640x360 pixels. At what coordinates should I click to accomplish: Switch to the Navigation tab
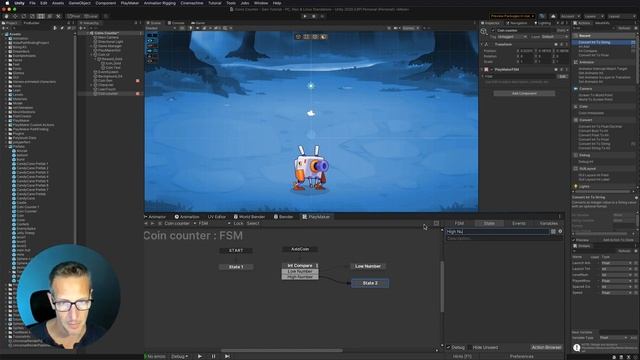518,23
